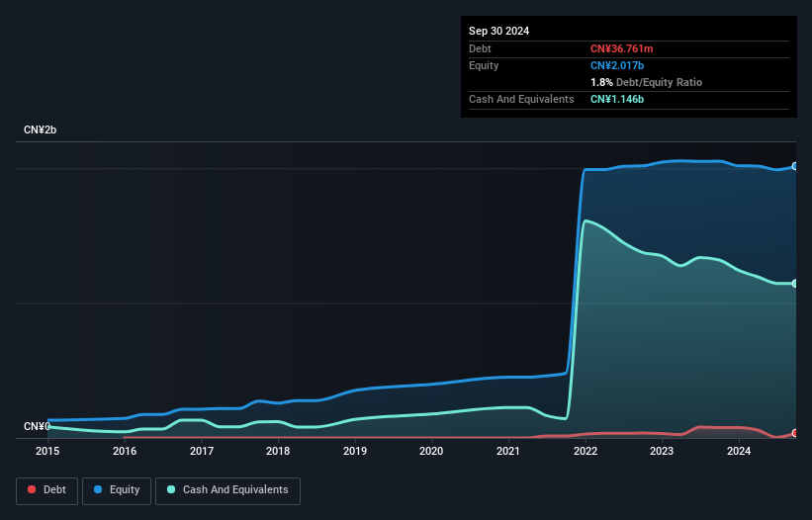Toggle the Equity series legend button
The height and width of the screenshot is (520, 812).
click(x=117, y=490)
